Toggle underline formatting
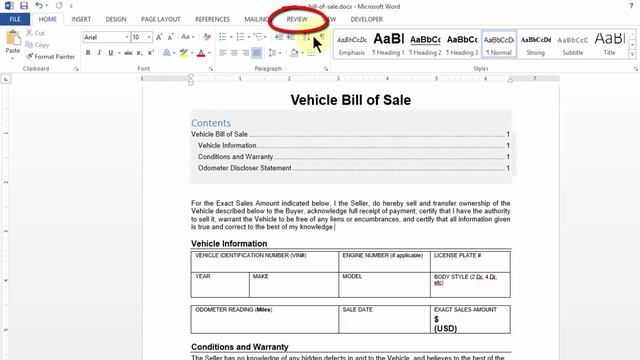640x360 pixels. click(111, 53)
